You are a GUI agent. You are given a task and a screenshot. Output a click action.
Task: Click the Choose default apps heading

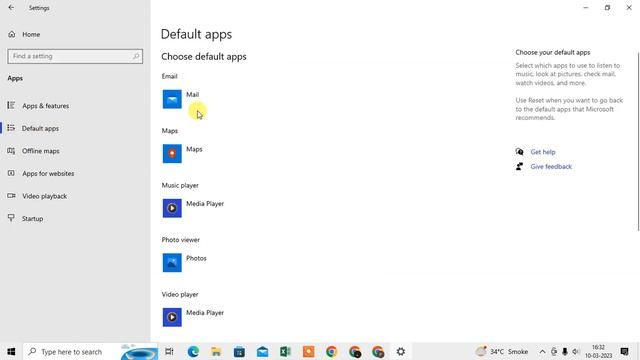tap(204, 57)
